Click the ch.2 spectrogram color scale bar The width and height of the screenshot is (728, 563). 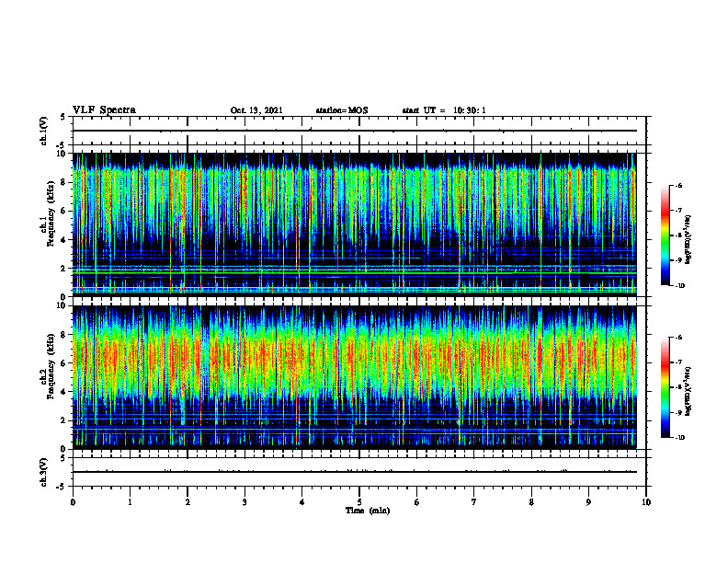[665, 387]
